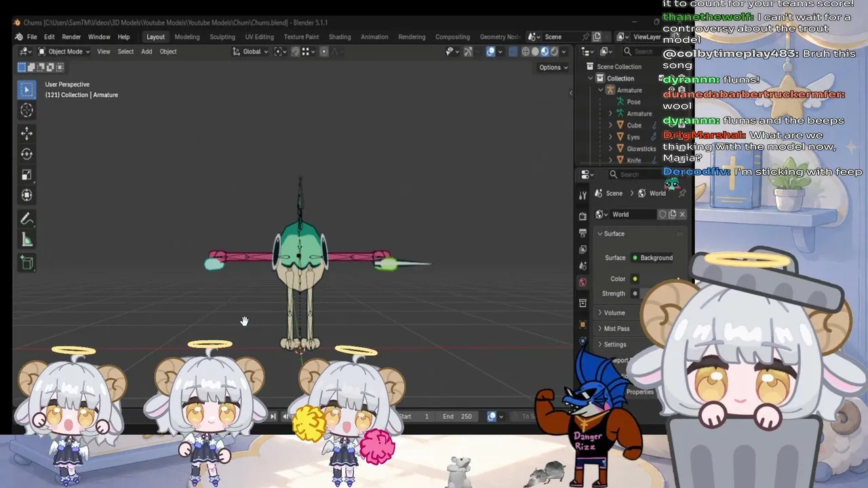The image size is (868, 488).
Task: Open the View Layer properties tab icon
Action: tap(583, 249)
